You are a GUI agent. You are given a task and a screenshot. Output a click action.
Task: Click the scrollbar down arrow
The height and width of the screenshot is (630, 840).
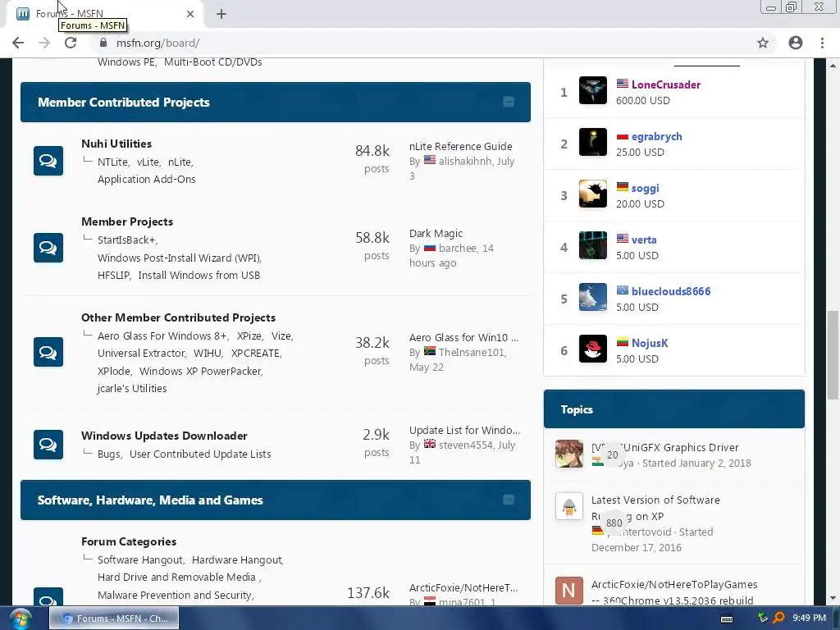(833, 598)
